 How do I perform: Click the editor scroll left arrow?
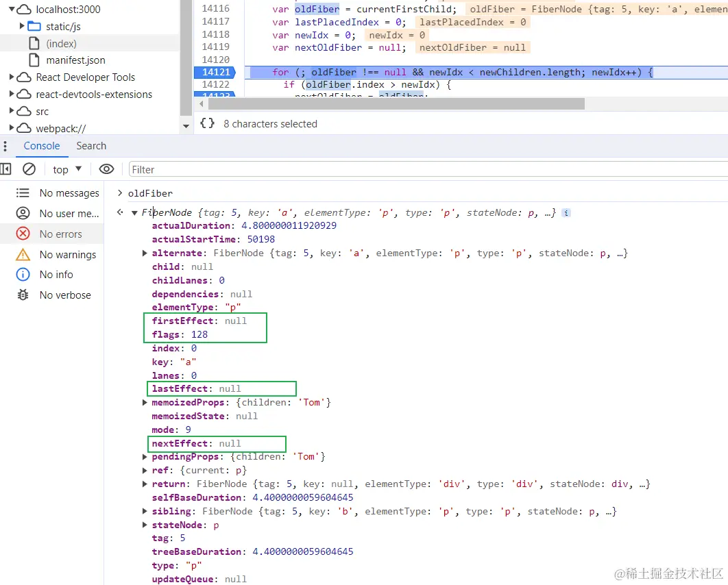tap(201, 104)
